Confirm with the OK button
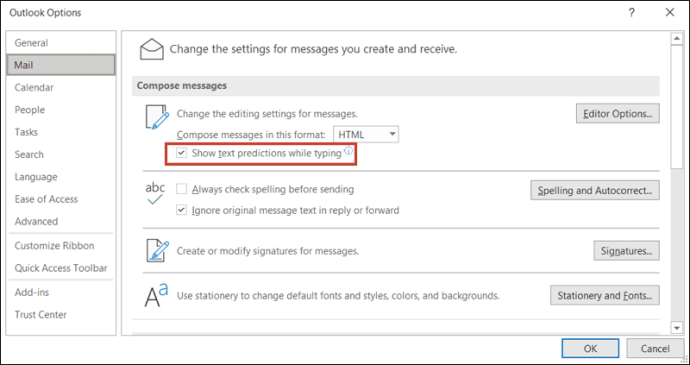Screen dimensions: 690x365 point(590,349)
